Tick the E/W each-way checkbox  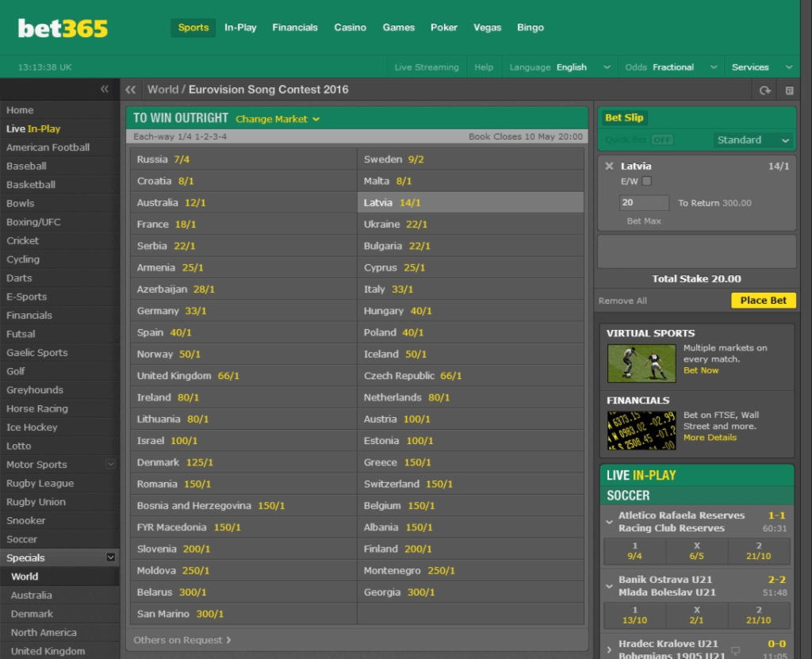coord(647,181)
